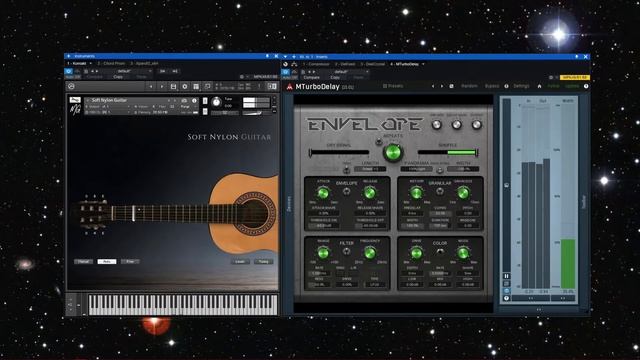
Task: Click Random in the MTurboDelay toolbar
Action: pyautogui.click(x=469, y=86)
